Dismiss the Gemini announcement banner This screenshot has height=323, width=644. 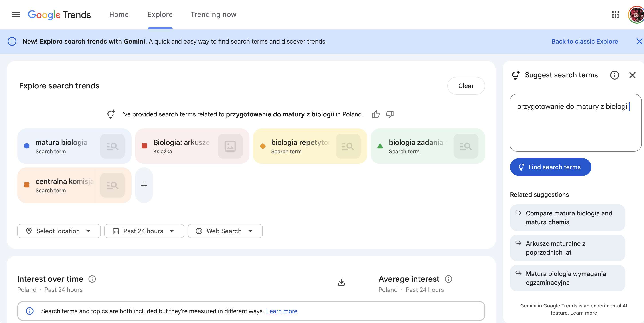pyautogui.click(x=639, y=41)
